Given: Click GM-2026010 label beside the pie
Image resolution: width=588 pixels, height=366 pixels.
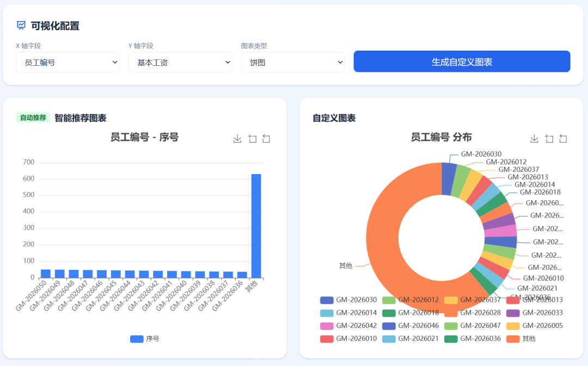Looking at the screenshot, I should pyautogui.click(x=543, y=278).
